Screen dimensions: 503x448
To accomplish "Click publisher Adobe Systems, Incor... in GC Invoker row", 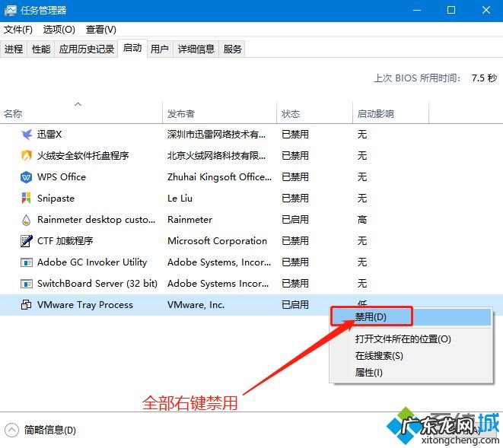I will pos(219,262).
